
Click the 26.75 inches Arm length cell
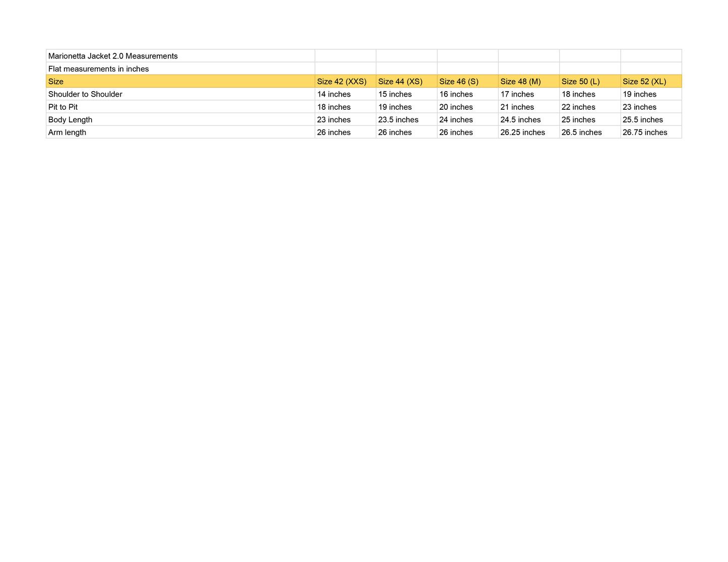pos(645,132)
